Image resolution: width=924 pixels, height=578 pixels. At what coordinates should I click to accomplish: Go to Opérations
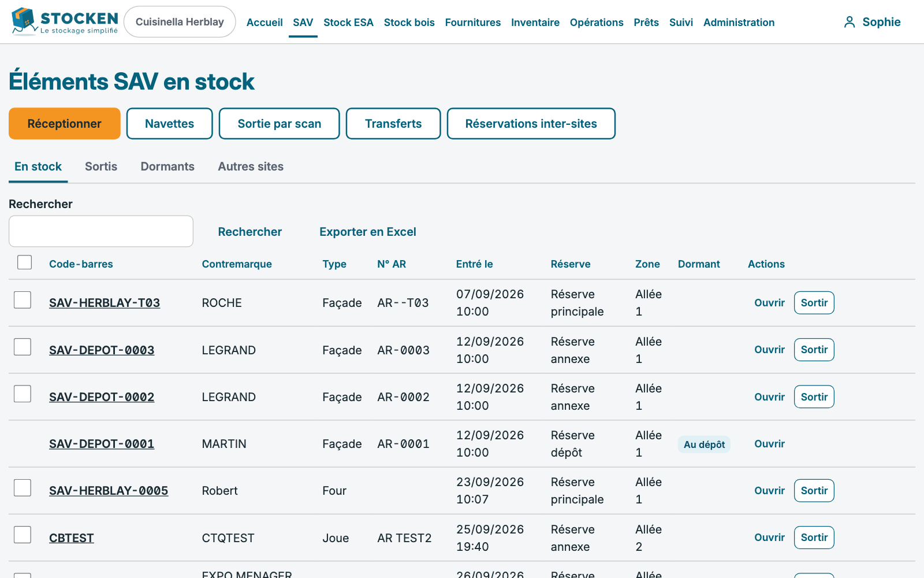click(x=597, y=23)
